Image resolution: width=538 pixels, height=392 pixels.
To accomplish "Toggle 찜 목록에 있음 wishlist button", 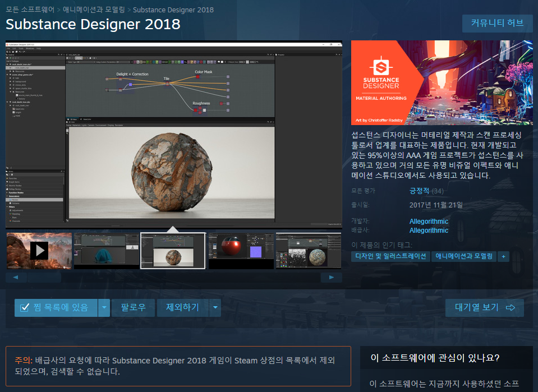I will (x=56, y=308).
